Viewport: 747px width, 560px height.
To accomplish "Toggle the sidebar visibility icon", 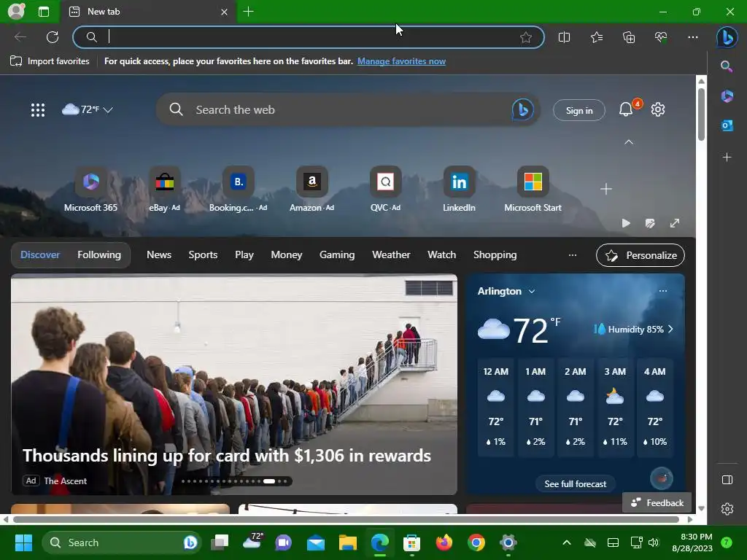I will 727,480.
